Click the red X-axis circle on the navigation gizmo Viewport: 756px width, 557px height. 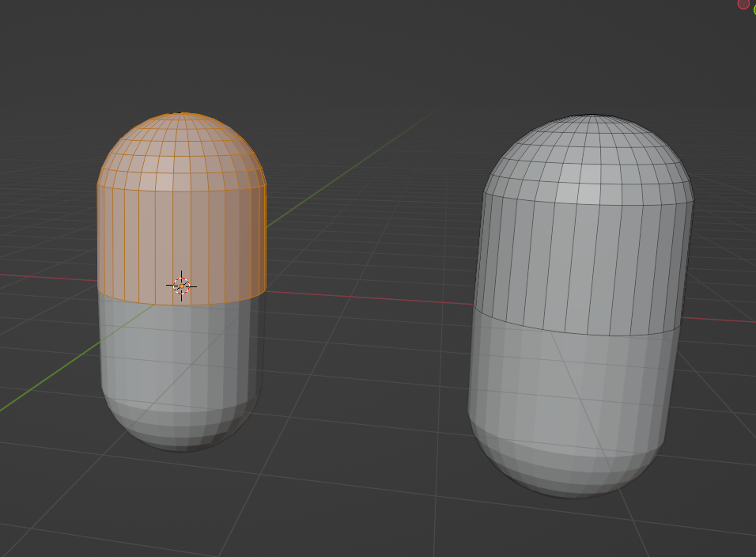(743, 4)
